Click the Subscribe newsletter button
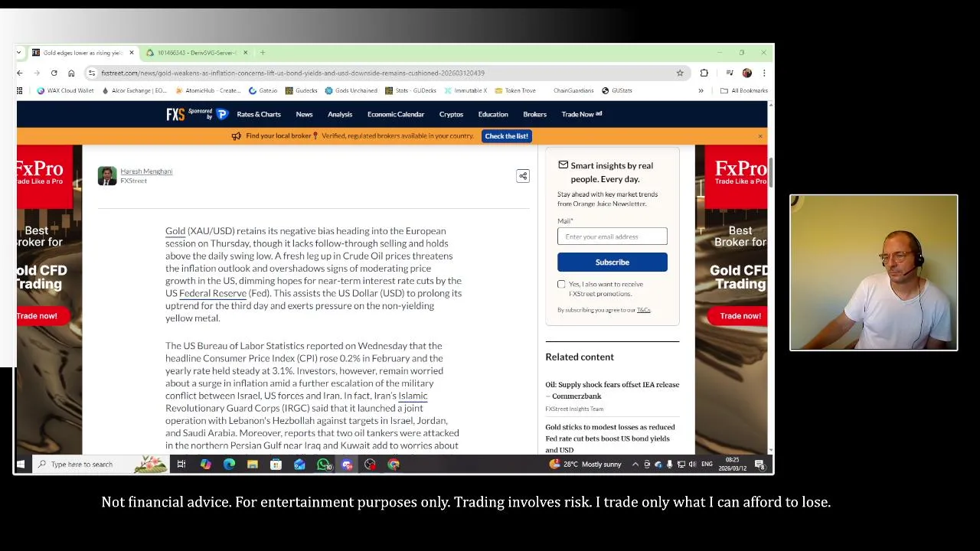The height and width of the screenshot is (551, 980). click(x=612, y=262)
